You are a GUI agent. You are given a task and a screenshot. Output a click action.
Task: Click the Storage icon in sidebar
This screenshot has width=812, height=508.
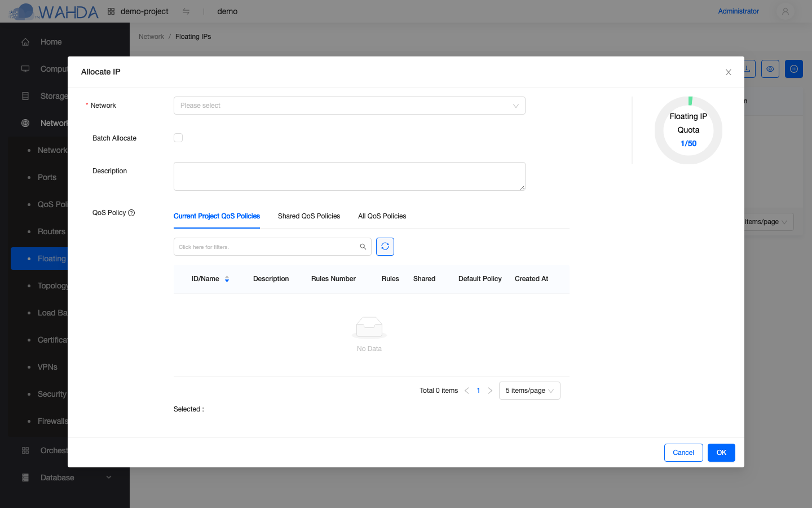(25, 96)
